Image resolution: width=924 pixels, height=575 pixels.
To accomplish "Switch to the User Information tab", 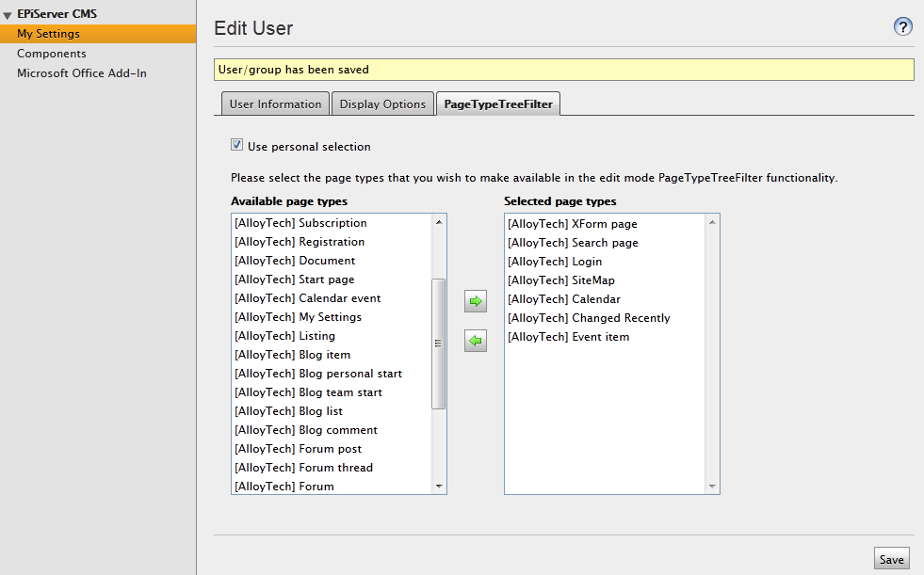I will pyautogui.click(x=275, y=104).
